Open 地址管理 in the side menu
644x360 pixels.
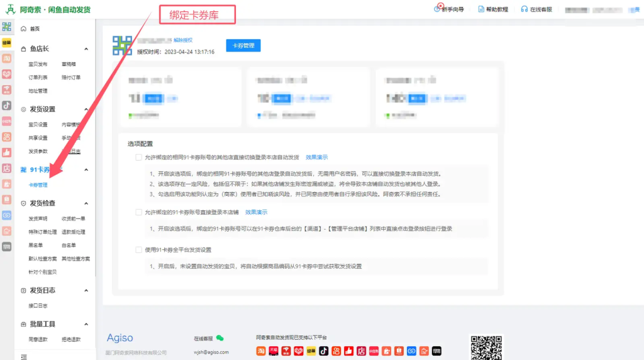(38, 91)
